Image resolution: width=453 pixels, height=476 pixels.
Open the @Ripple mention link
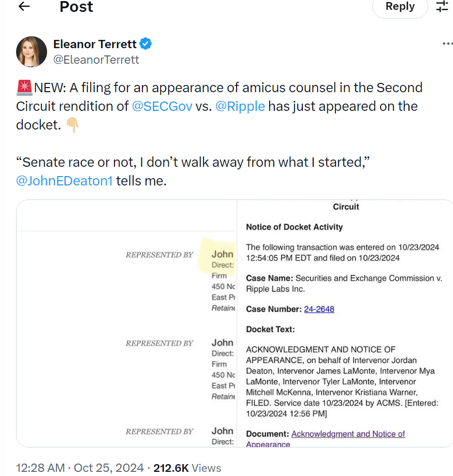coord(240,106)
